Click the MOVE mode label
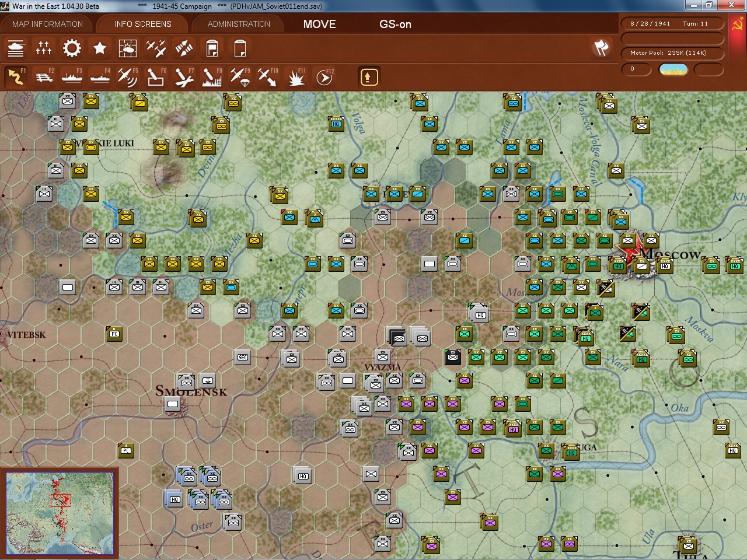Image resolution: width=747 pixels, height=560 pixels. (320, 24)
